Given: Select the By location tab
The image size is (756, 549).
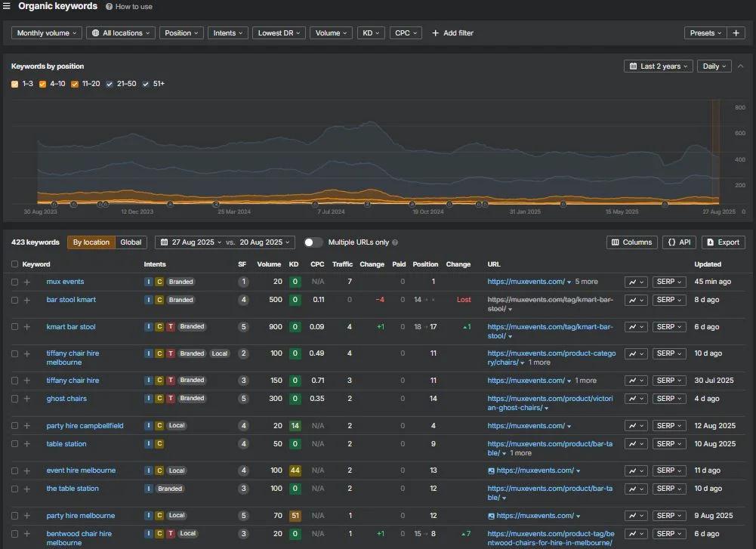Looking at the screenshot, I should click(91, 242).
